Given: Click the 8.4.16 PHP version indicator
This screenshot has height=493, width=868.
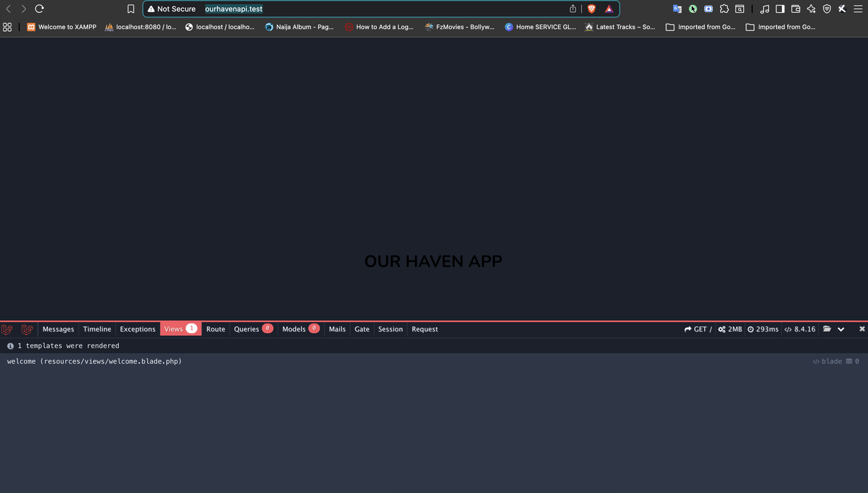Looking at the screenshot, I should point(800,330).
